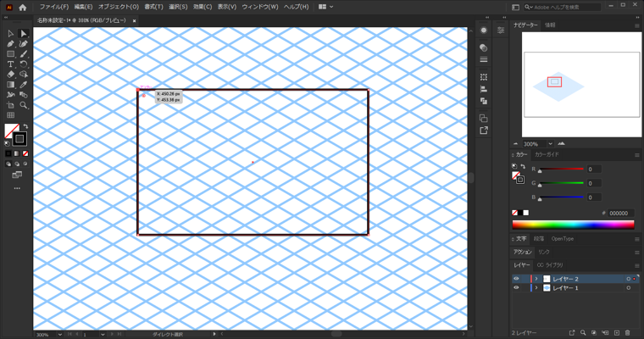Open the オブジェクト(O) menu

pyautogui.click(x=119, y=7)
